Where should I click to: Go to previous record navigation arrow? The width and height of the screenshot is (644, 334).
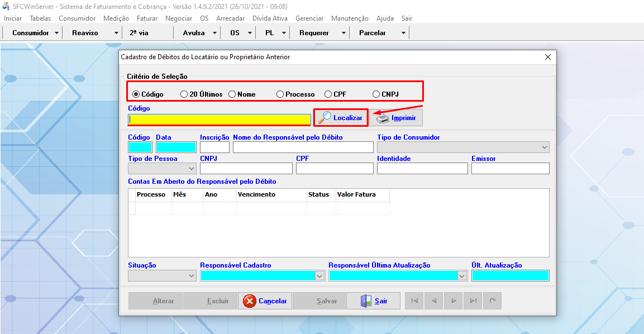point(434,301)
